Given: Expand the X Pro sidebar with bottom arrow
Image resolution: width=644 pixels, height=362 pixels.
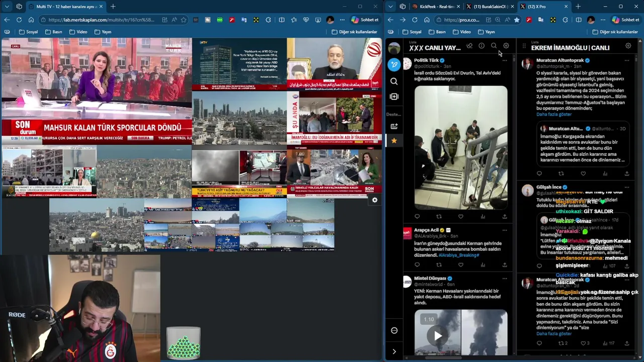Looking at the screenshot, I should (x=394, y=351).
